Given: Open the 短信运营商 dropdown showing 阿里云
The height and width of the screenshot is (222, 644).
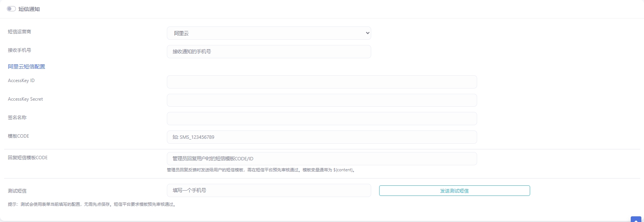Looking at the screenshot, I should [269, 33].
